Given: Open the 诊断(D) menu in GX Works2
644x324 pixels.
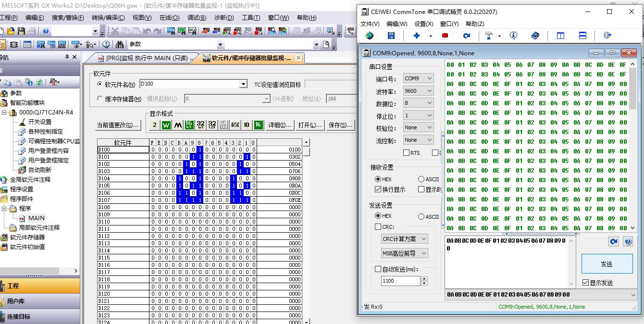Looking at the screenshot, I should [223, 18].
